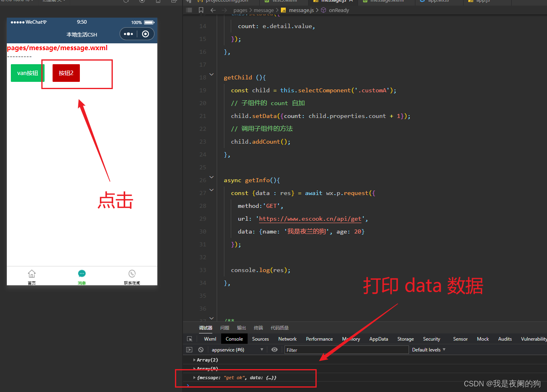Click the 本地生活CSH navigation title

tap(82, 35)
